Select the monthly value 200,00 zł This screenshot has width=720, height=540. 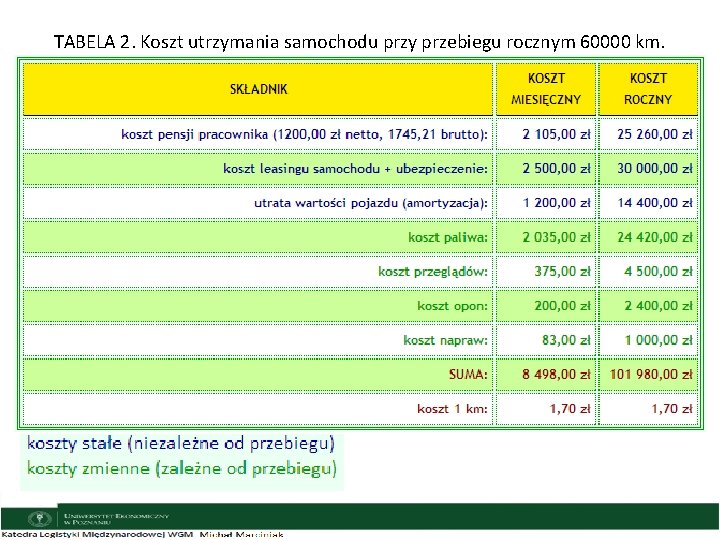(562, 305)
